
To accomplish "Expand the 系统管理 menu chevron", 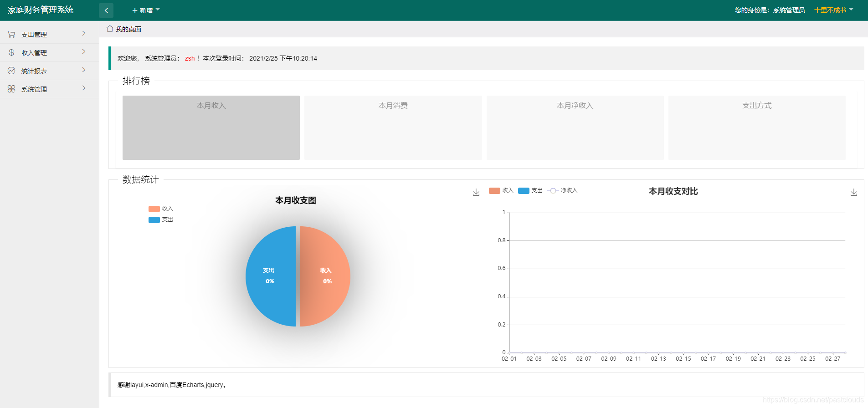I will pos(84,88).
